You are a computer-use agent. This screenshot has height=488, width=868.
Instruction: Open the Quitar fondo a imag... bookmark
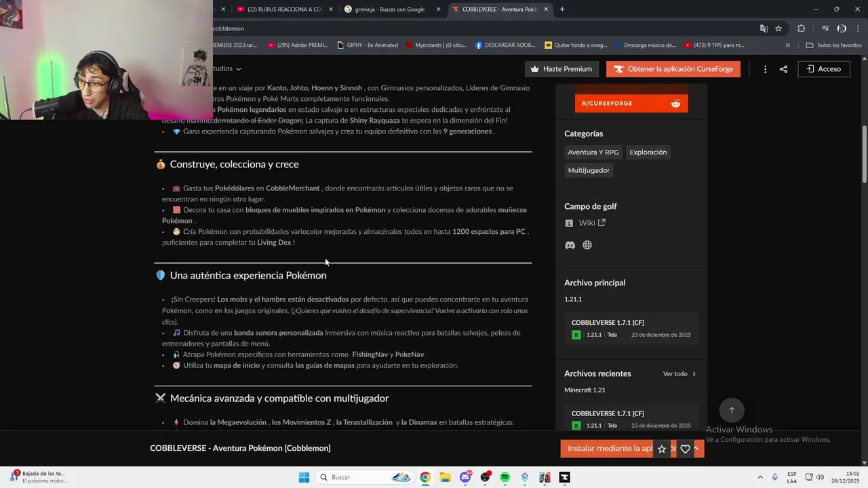click(x=576, y=45)
